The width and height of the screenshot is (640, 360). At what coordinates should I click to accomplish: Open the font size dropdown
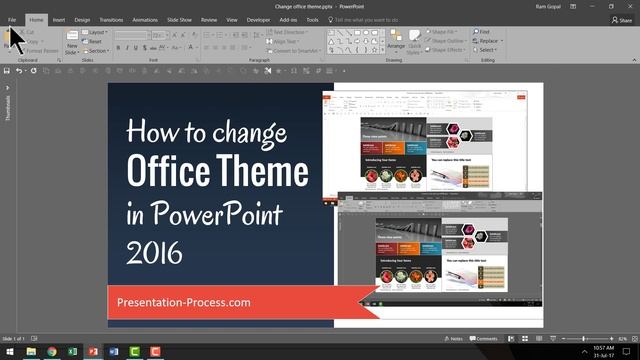click(167, 36)
